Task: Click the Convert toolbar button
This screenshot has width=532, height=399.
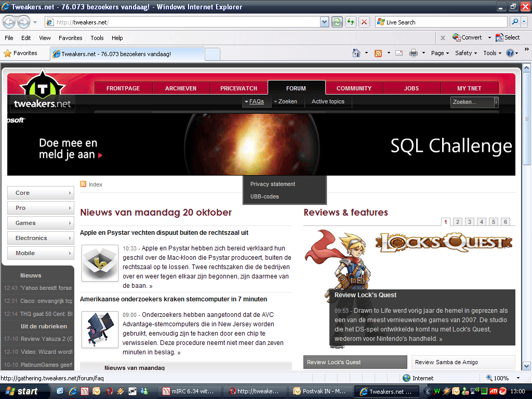Action: click(x=467, y=37)
